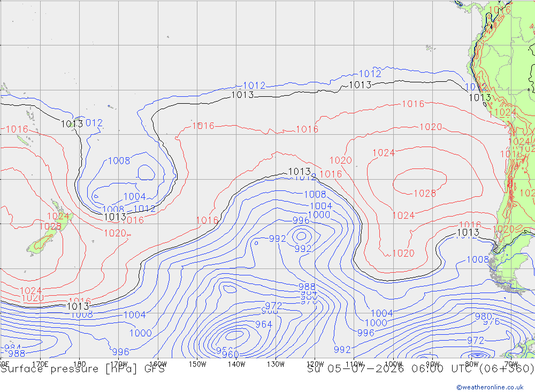Click the 1000 label near the bottom-left isobars
535x392 pixels.
click(141, 333)
